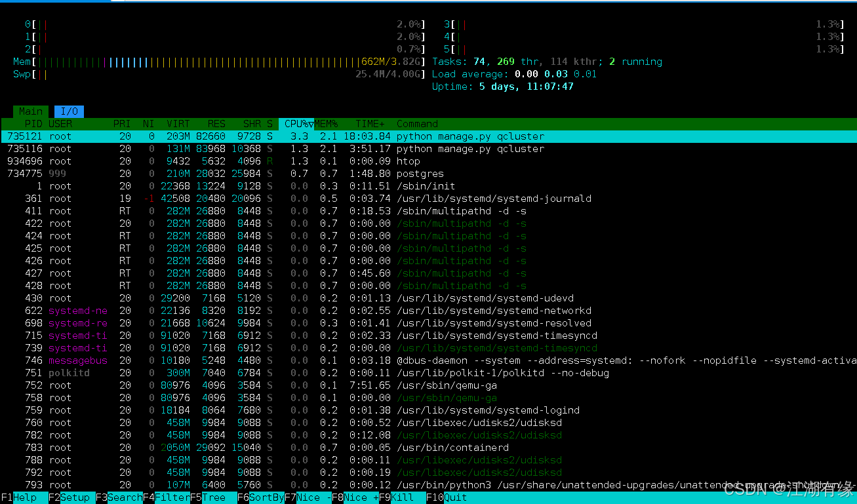The height and width of the screenshot is (504, 857).
Task: Select the systemd-udevd process row
Action: pos(428,298)
